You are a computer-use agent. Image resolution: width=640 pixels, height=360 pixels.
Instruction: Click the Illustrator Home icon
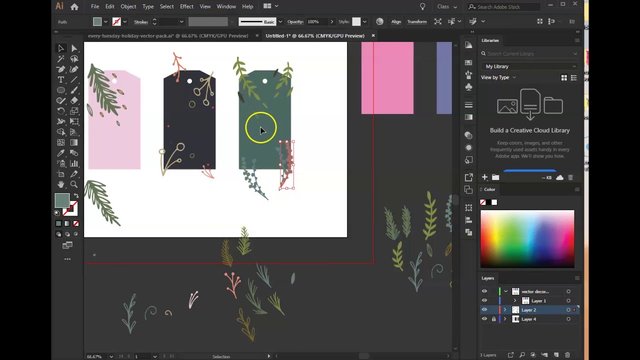pyautogui.click(x=74, y=7)
